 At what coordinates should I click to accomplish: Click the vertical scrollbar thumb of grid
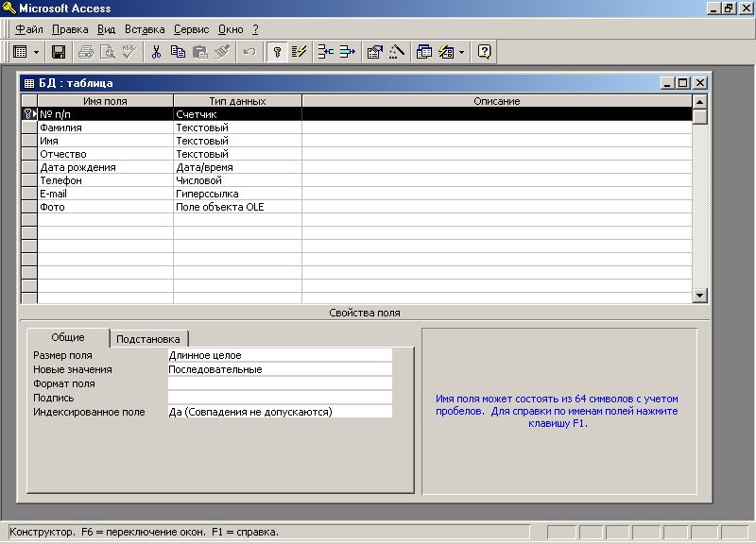click(699, 116)
